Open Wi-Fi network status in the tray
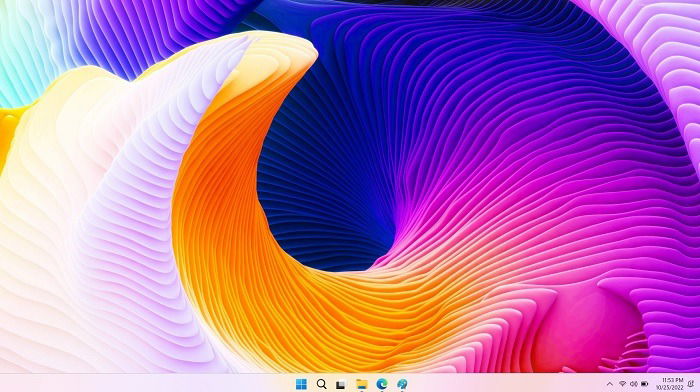The width and height of the screenshot is (700, 392). [x=622, y=384]
